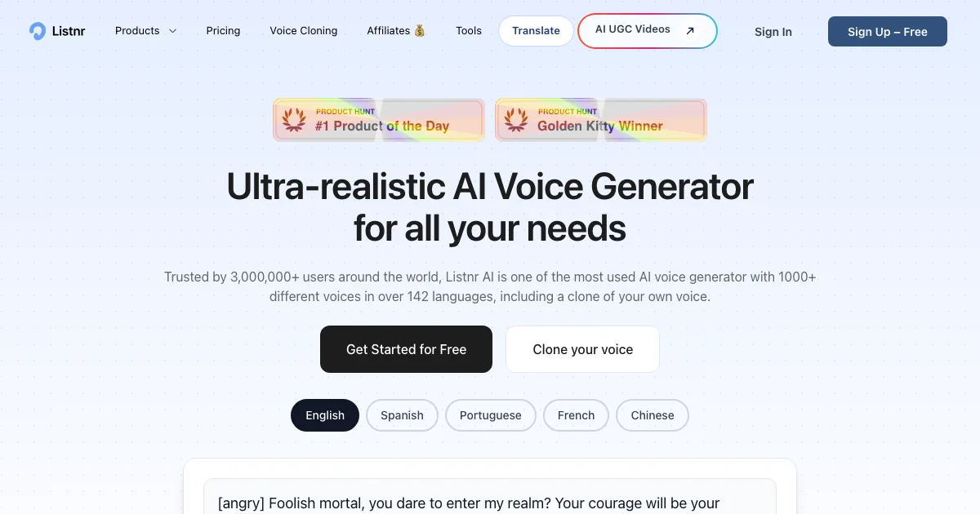The width and height of the screenshot is (980, 514).
Task: Open Affiliates with money bag icon
Action: tap(396, 31)
